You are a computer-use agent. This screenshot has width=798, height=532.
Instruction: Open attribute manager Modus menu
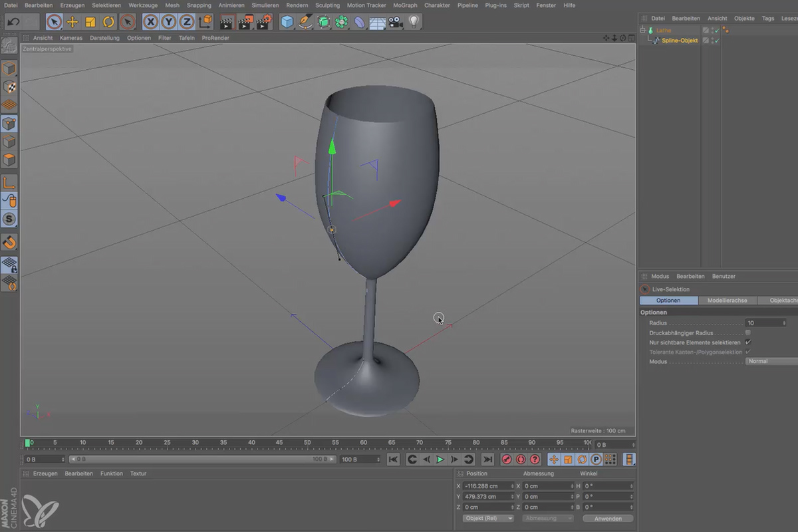[x=660, y=276]
